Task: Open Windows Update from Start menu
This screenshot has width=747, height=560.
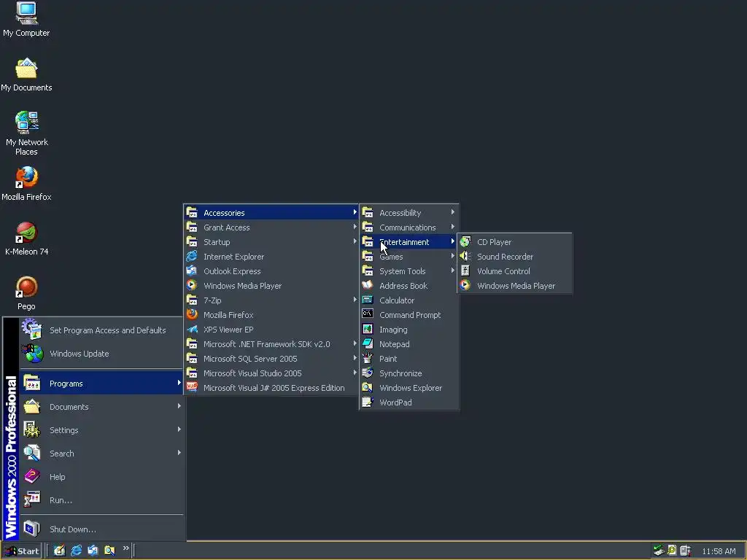Action: point(101,354)
